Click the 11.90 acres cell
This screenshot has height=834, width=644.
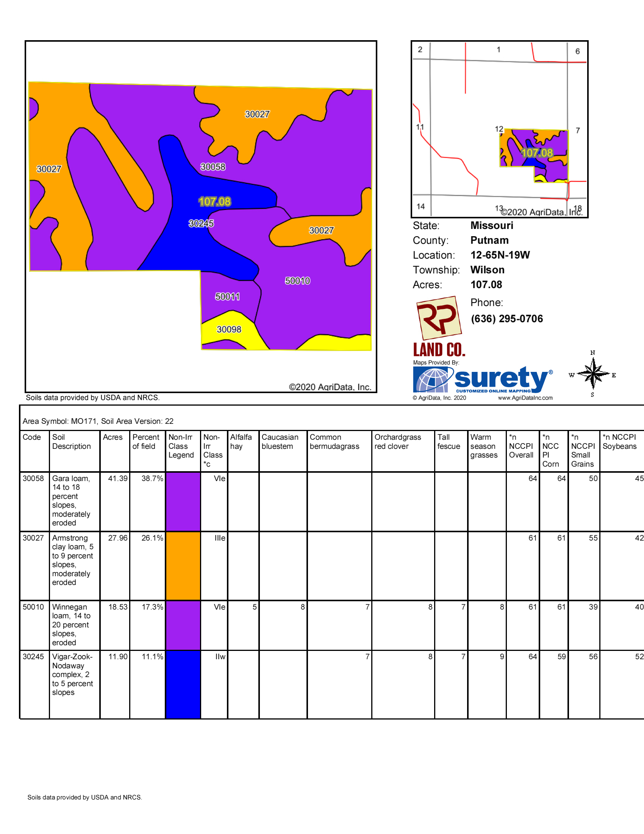pos(118,657)
